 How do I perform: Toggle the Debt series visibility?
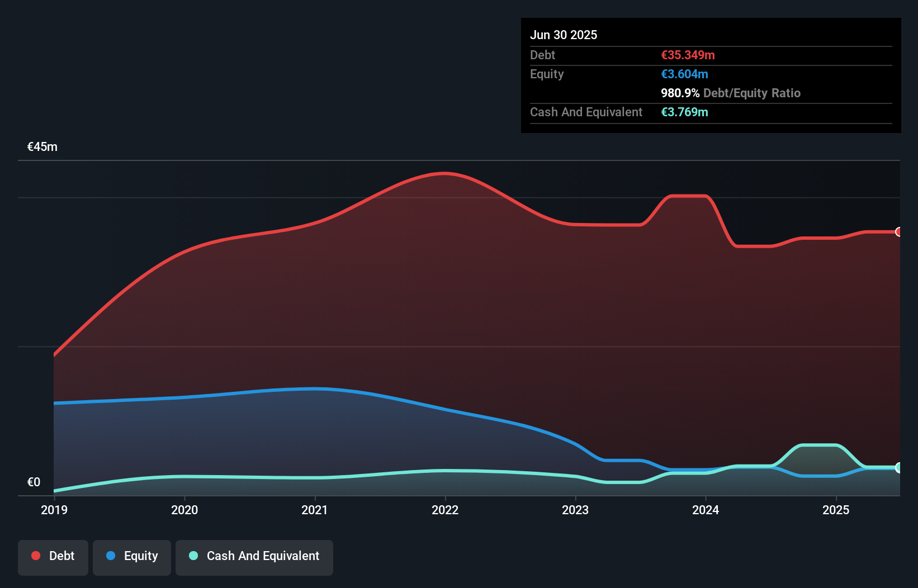pos(53,556)
